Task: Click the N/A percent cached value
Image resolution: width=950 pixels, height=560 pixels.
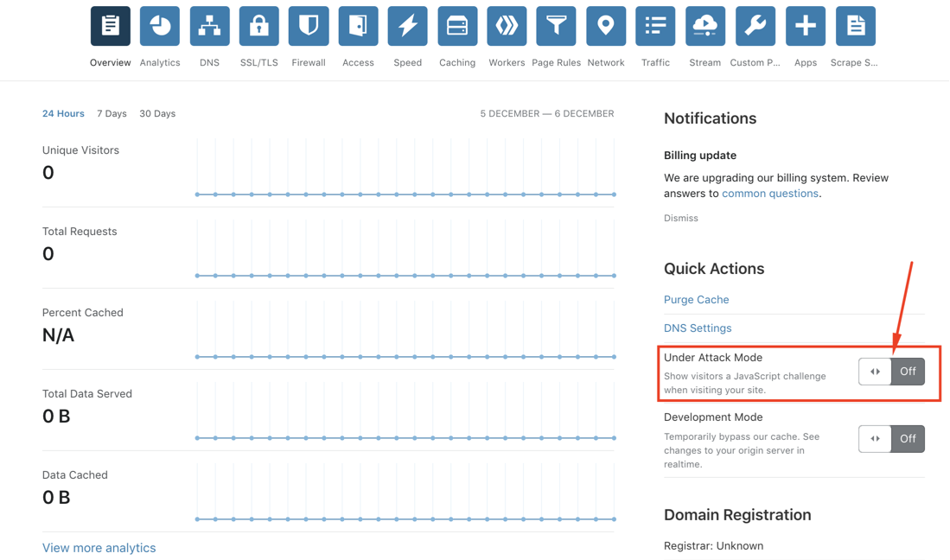Action: point(58,335)
